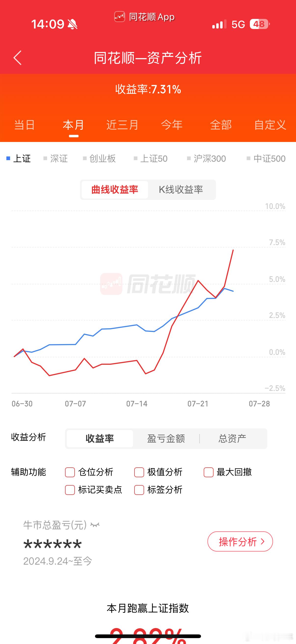This screenshot has height=644, width=296.
Task: Toggle the eye icon hiding 牛市总盈亏
Action: 95,525
